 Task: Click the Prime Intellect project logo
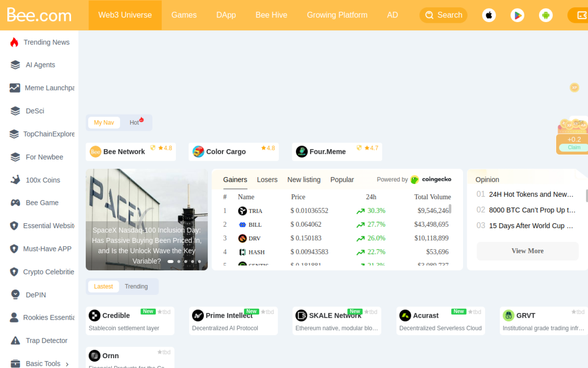[198, 316]
